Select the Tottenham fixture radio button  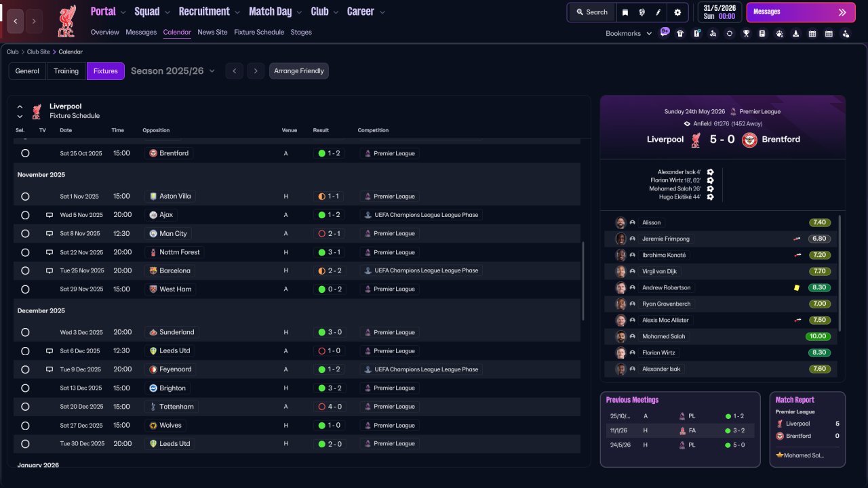click(25, 407)
